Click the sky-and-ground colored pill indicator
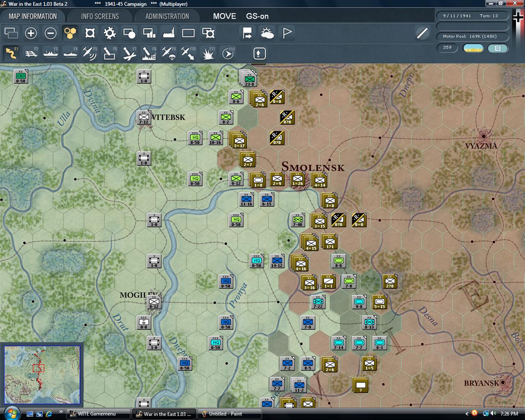525x420 pixels. coord(473,48)
